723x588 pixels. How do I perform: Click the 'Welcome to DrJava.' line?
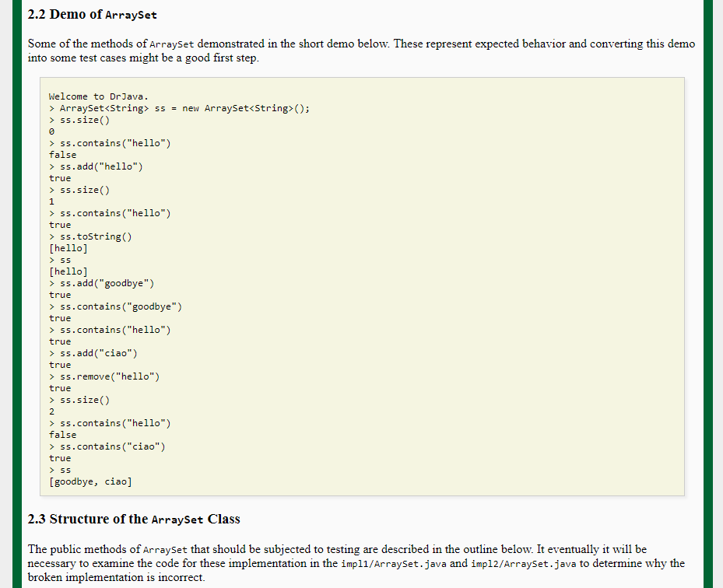[99, 96]
